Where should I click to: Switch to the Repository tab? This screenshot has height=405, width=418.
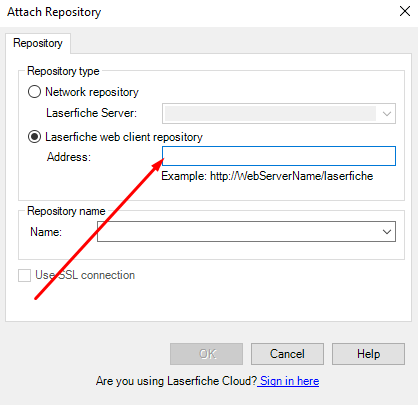tap(38, 43)
